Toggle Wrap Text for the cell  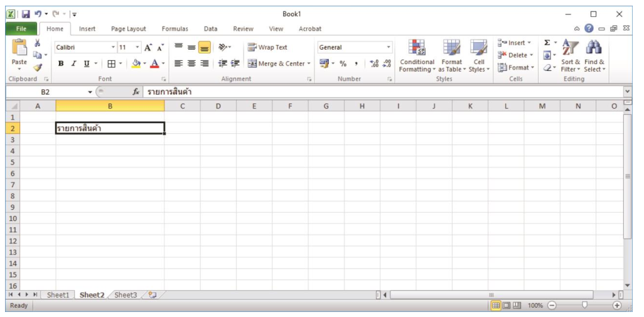tap(267, 48)
